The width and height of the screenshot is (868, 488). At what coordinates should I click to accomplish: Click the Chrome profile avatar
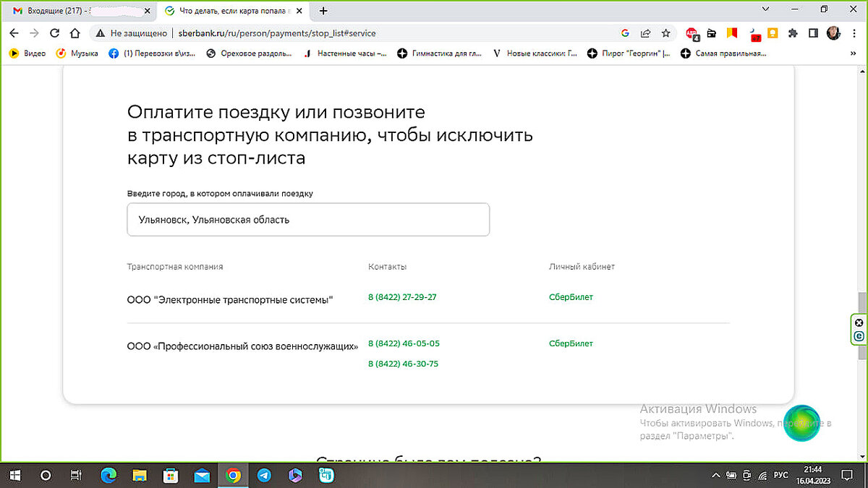pyautogui.click(x=833, y=33)
